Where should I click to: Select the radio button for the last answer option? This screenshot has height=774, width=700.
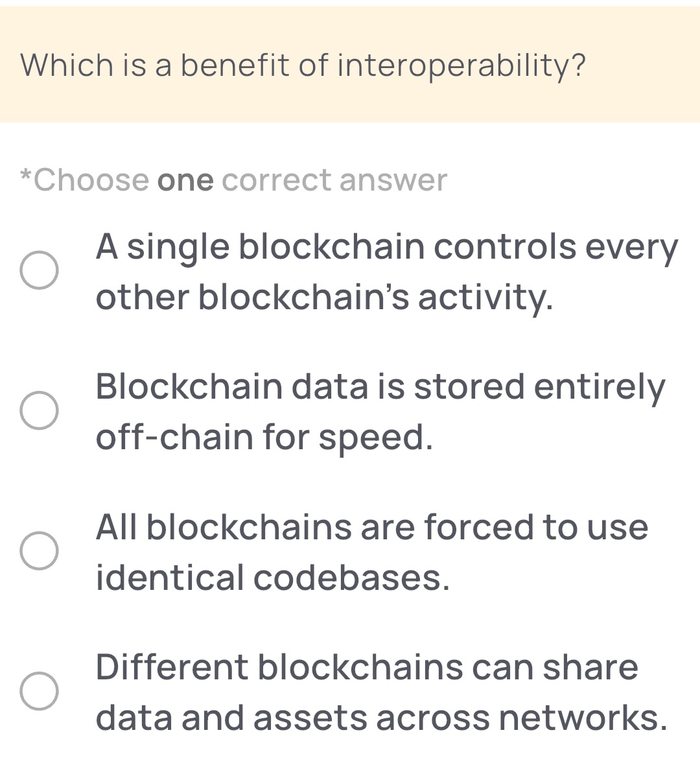click(x=40, y=690)
